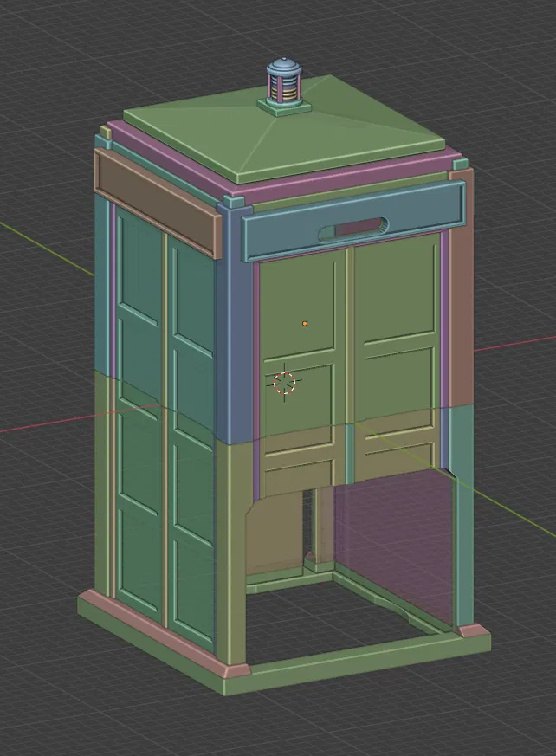Select the brown sign box on the left side

click(157, 202)
